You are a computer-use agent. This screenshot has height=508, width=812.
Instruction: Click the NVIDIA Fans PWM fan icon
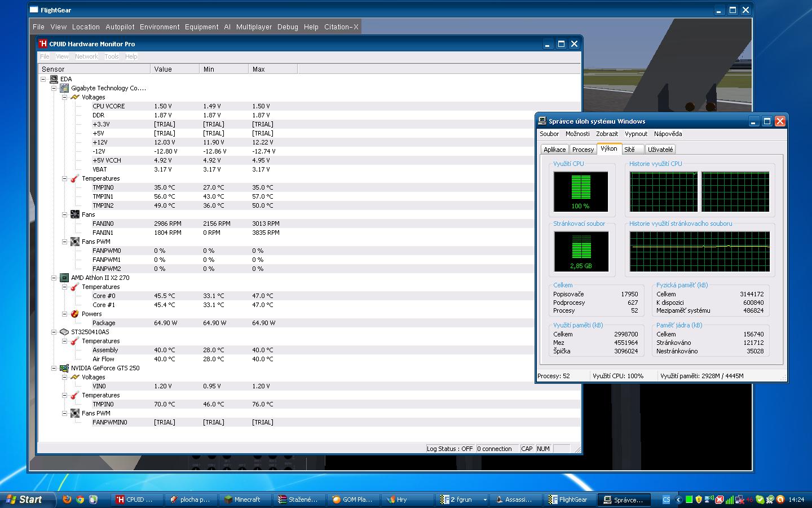click(75, 413)
